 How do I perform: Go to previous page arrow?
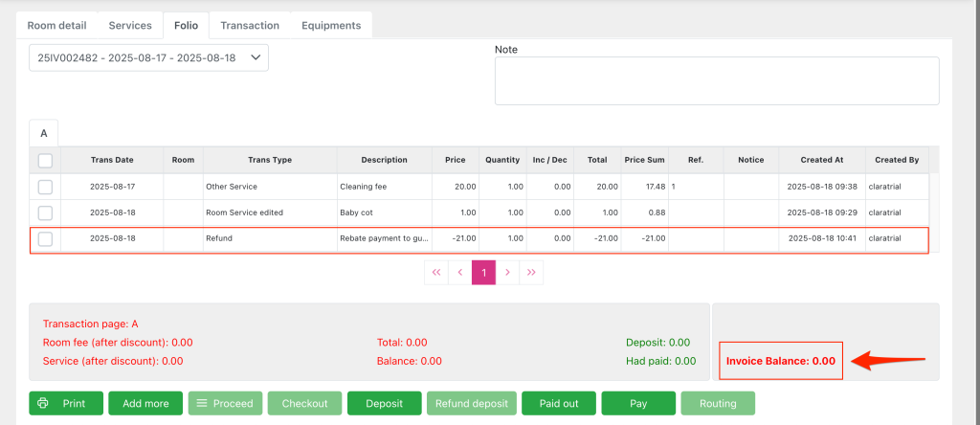[x=460, y=272]
